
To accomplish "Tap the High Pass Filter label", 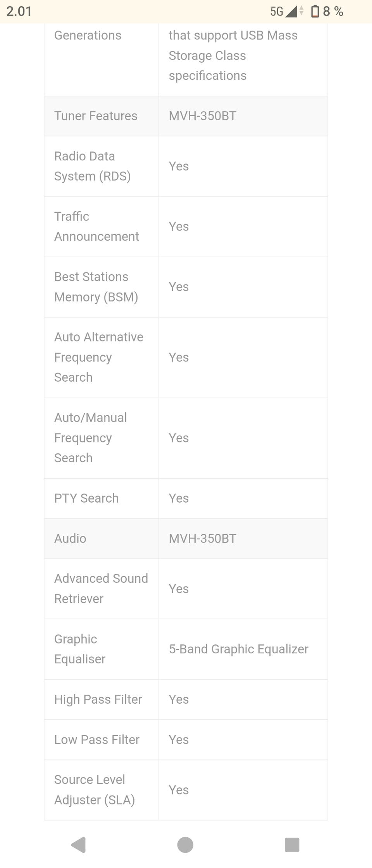I will click(98, 699).
